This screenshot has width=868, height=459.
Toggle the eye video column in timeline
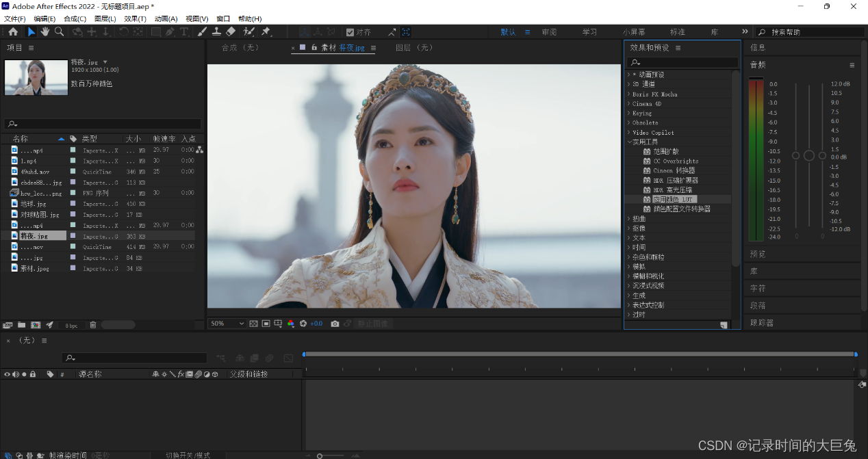(x=8, y=374)
